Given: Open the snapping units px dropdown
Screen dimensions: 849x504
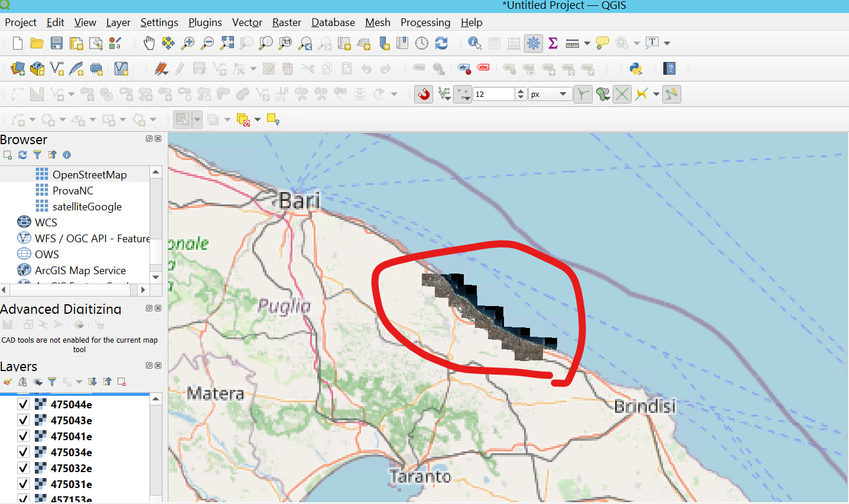Looking at the screenshot, I should pos(551,94).
